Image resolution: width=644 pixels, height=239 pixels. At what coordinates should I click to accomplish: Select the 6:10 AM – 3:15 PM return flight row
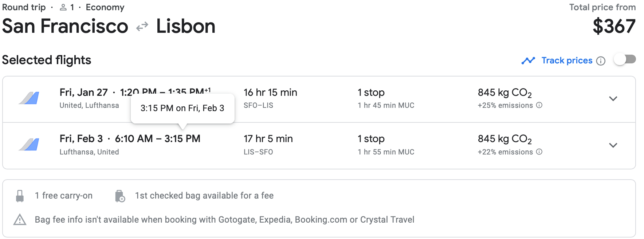(157, 139)
